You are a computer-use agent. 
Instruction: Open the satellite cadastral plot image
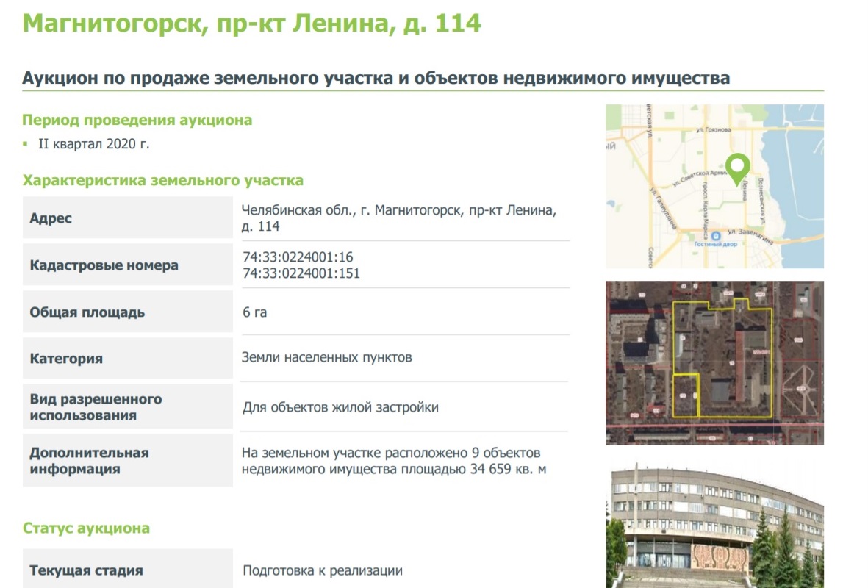pos(714,362)
